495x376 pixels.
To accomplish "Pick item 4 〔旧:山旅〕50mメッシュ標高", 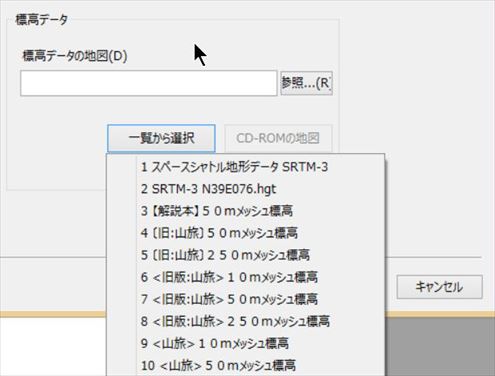I will pyautogui.click(x=246, y=233).
